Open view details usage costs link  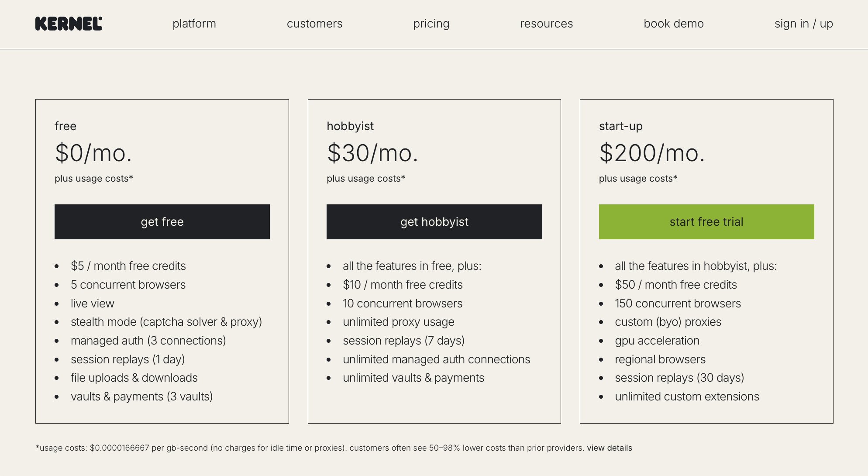[609, 448]
